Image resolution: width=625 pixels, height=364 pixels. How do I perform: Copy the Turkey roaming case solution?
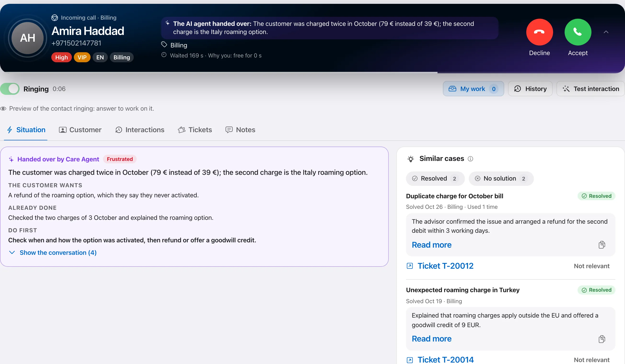click(602, 339)
